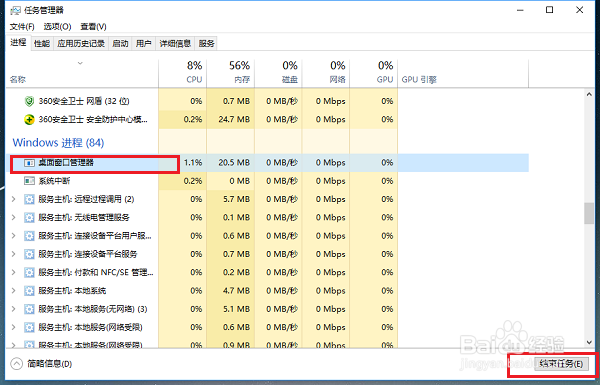
Task: Sort by the 56% 内存 column header
Action: click(x=231, y=73)
